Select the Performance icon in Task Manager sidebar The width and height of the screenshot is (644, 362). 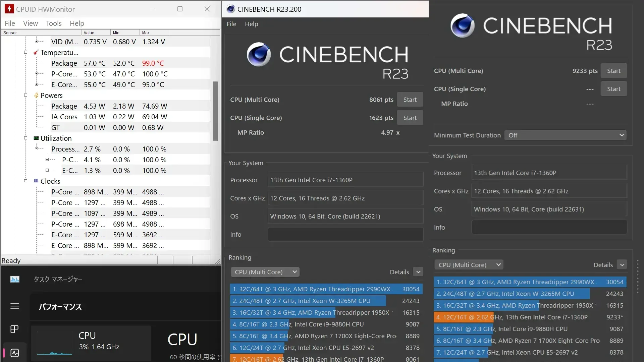coord(14,353)
